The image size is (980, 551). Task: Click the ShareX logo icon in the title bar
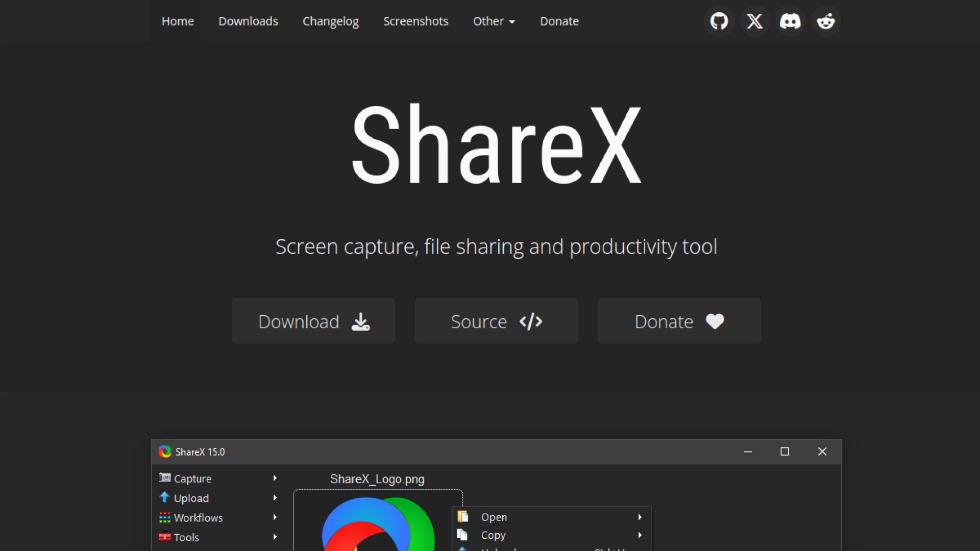point(164,452)
